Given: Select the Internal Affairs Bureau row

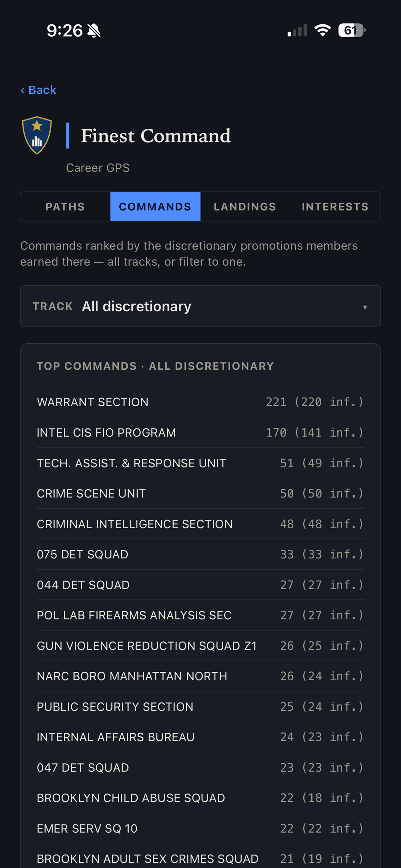Looking at the screenshot, I should (200, 737).
